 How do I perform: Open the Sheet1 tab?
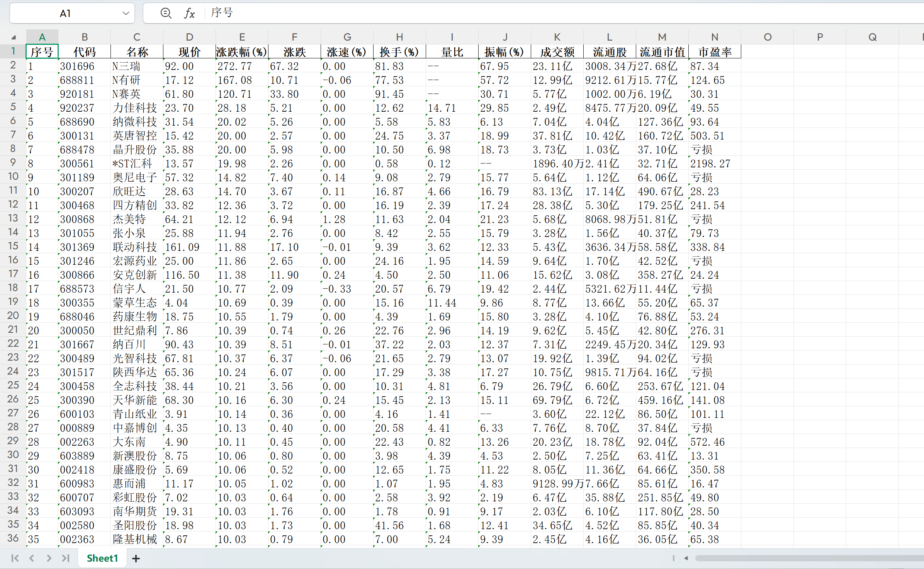(x=102, y=558)
